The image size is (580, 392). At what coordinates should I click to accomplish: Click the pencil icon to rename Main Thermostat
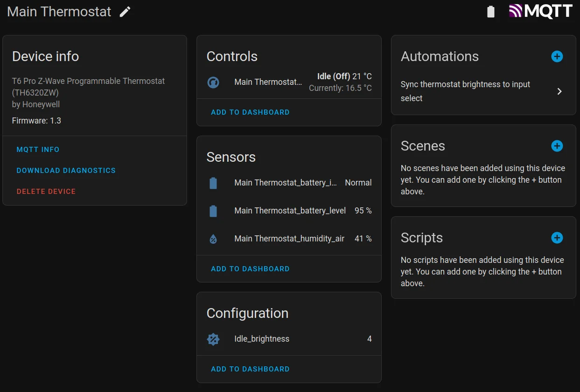click(x=125, y=11)
